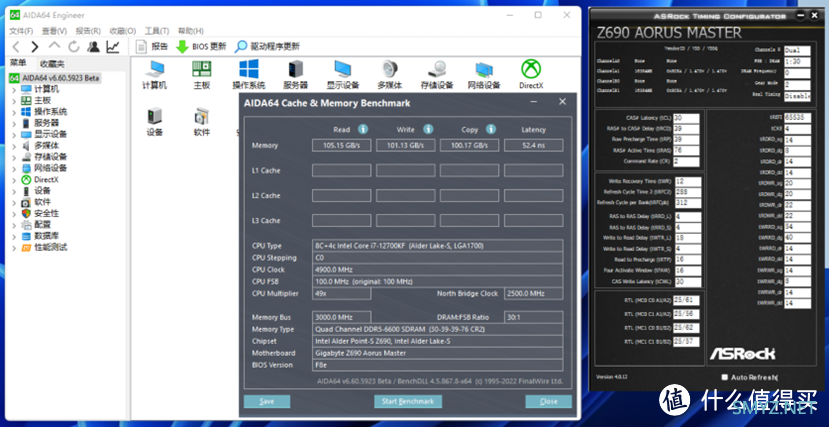Expand the 服务器 tree node
The image size is (829, 427).
tap(14, 123)
